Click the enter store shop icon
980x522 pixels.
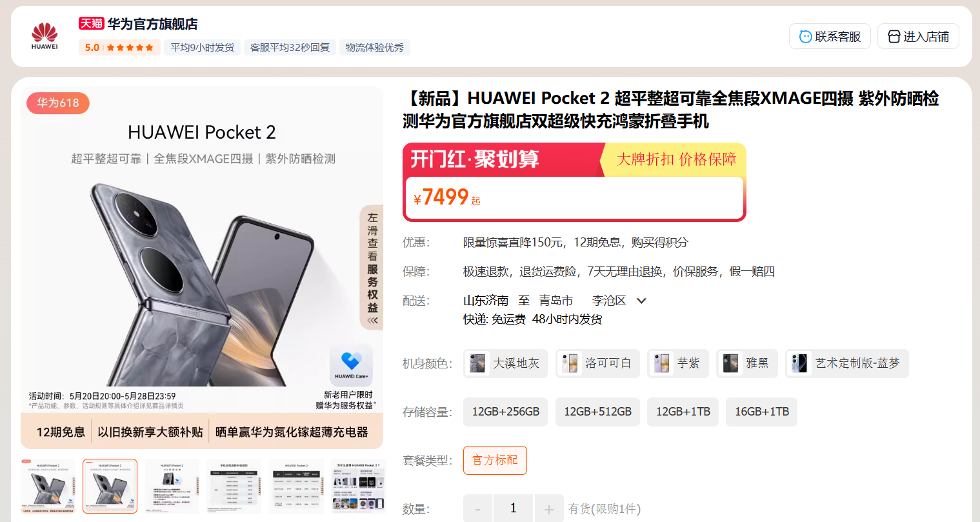(x=894, y=37)
